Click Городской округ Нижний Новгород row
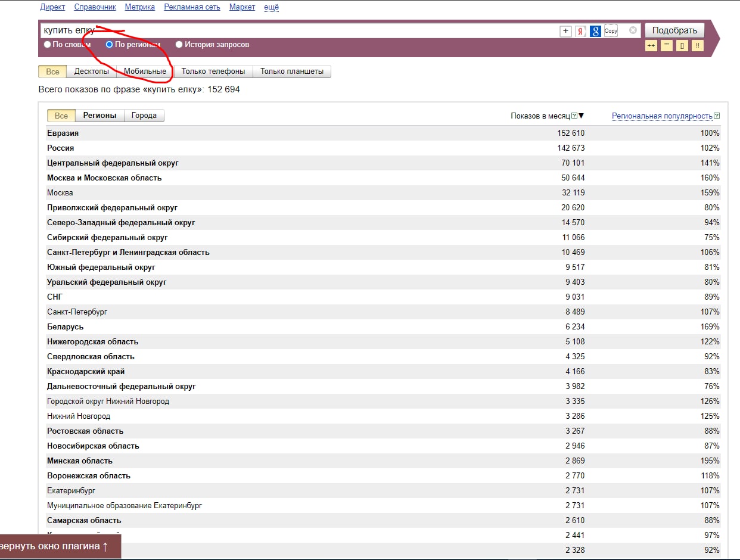 (383, 401)
